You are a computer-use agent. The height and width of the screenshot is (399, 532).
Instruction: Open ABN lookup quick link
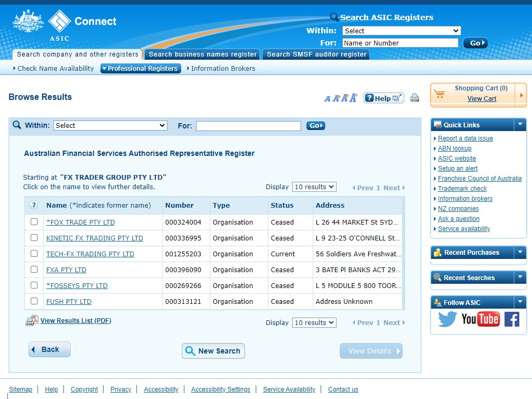454,149
